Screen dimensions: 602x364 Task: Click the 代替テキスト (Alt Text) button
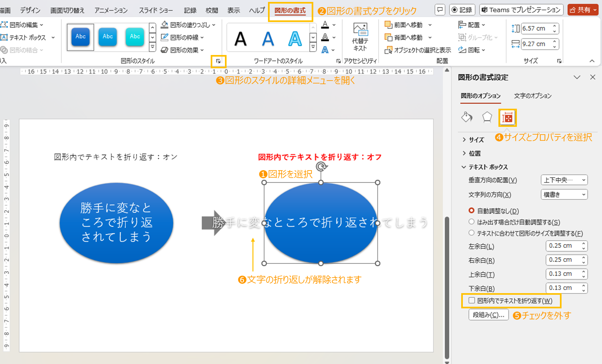(x=360, y=37)
